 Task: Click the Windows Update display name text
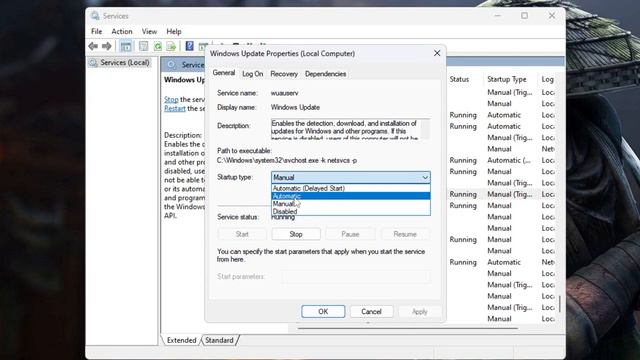point(295,107)
